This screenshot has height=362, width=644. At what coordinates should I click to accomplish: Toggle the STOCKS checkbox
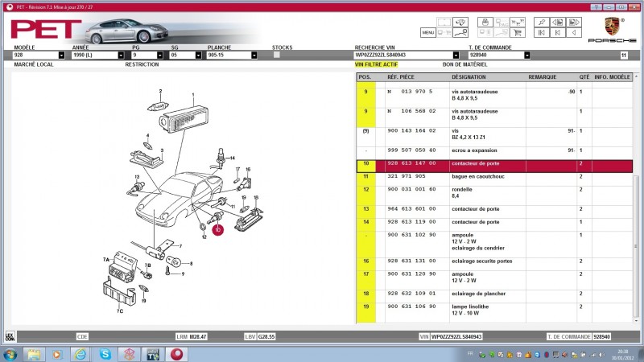point(276,55)
